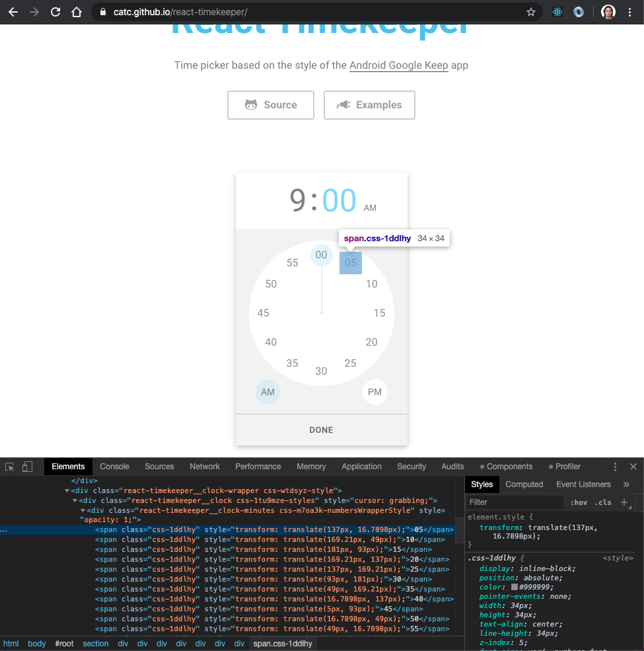Add a new style rule with plus icon
644x651 pixels.
[624, 502]
